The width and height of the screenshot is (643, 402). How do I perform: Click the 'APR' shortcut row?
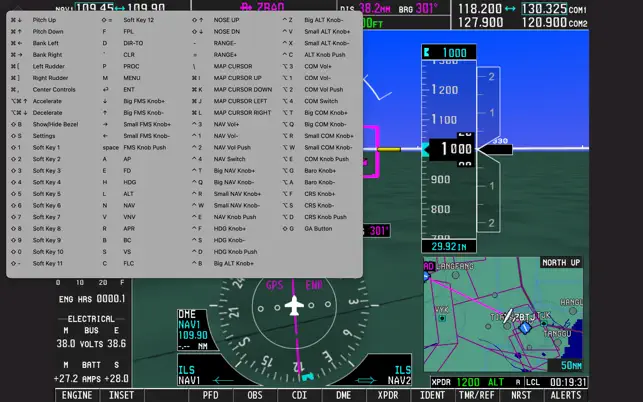119,228
